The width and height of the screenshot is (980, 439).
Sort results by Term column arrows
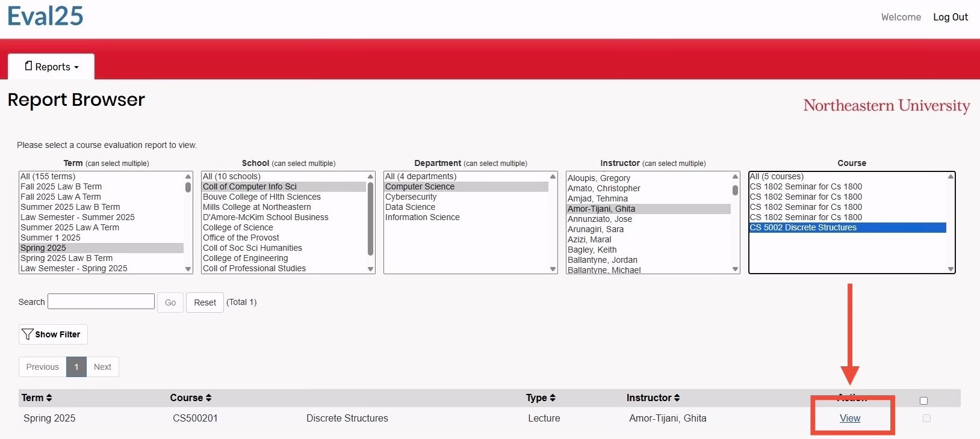pyautogui.click(x=49, y=398)
